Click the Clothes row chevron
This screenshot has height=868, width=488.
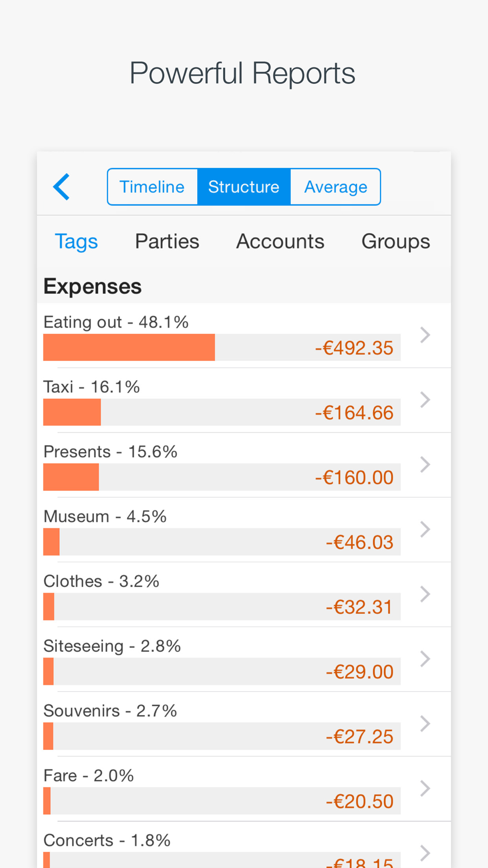425,594
